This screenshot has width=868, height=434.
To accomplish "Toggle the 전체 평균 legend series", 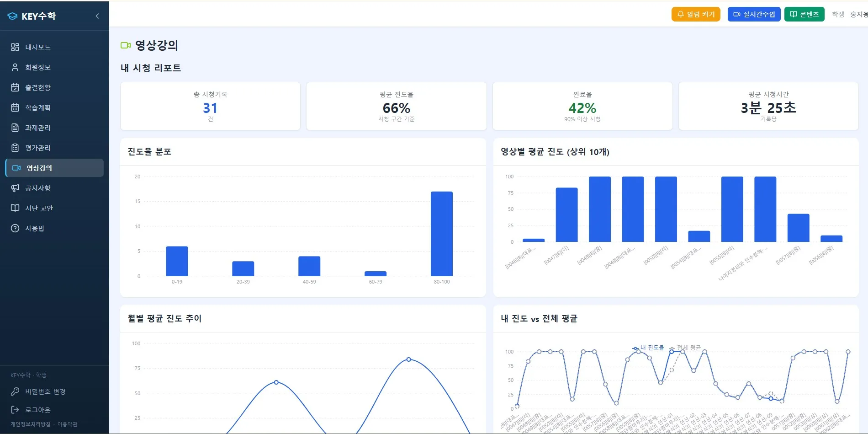I will (684, 348).
